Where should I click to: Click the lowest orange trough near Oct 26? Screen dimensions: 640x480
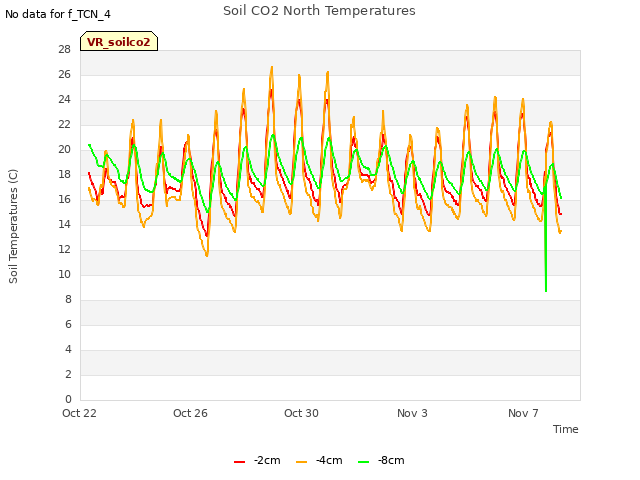(207, 255)
